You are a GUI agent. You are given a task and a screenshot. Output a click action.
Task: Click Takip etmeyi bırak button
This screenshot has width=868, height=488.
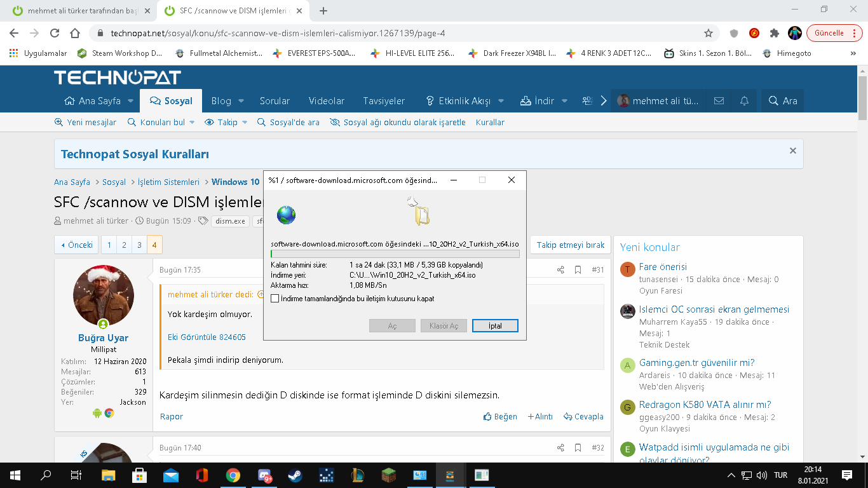[571, 245]
